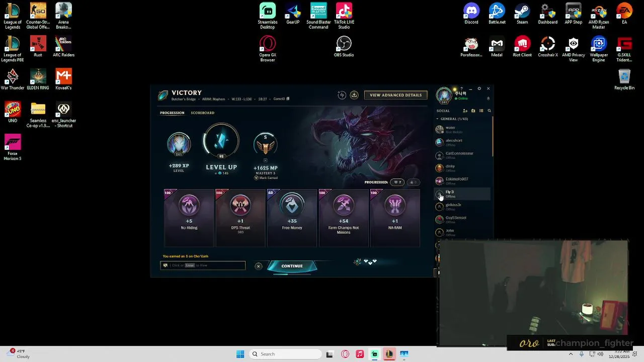Select the Free Money challenge card
Viewport: 644px width, 362px height.
pyautogui.click(x=292, y=218)
